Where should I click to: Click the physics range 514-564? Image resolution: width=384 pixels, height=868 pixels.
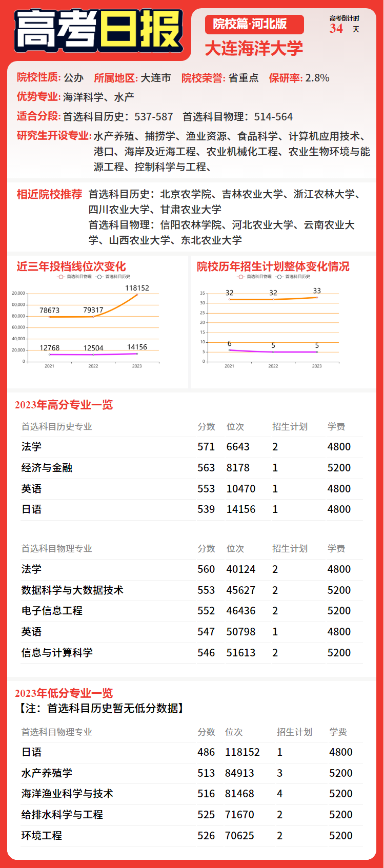tap(273, 117)
